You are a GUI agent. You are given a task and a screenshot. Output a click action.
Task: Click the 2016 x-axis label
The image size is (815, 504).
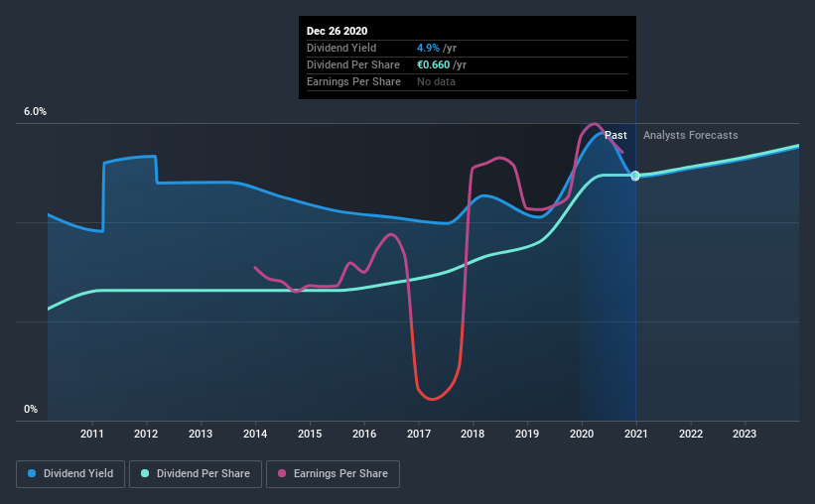pyautogui.click(x=364, y=434)
